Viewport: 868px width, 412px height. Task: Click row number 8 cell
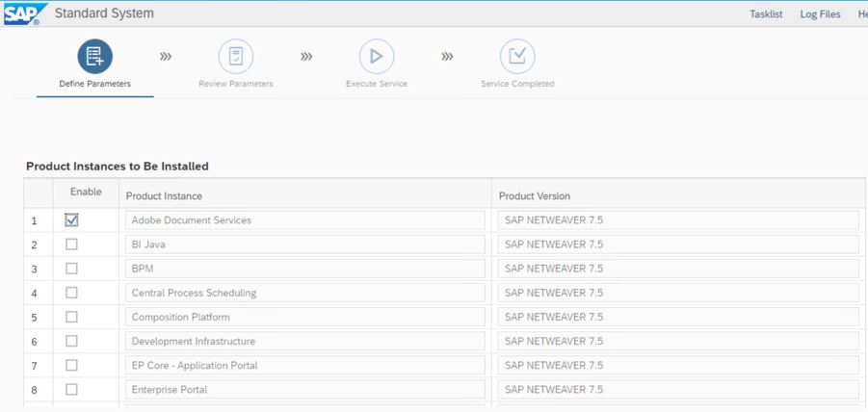tap(39, 390)
